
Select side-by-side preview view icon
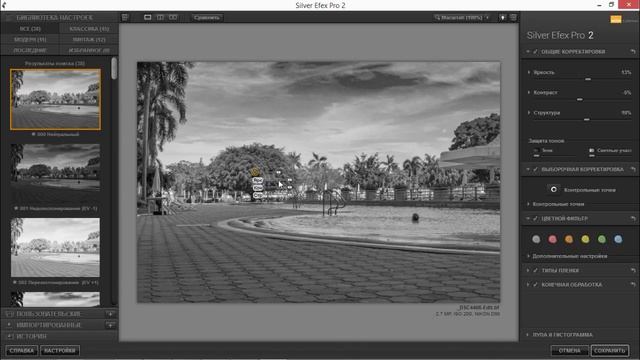pyautogui.click(x=173, y=18)
